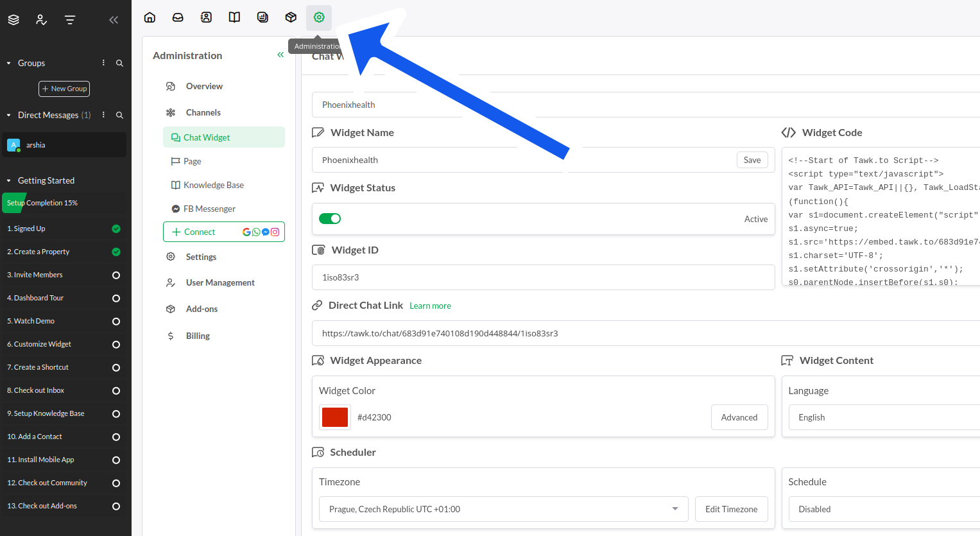The height and width of the screenshot is (536, 980).
Task: Open the Contacts icon in top bar
Action: 206,17
